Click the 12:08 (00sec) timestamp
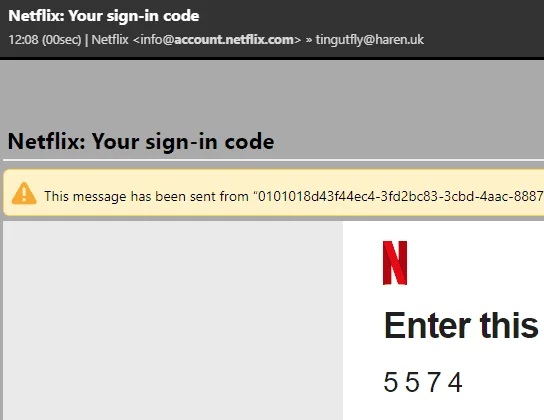 [x=44, y=40]
